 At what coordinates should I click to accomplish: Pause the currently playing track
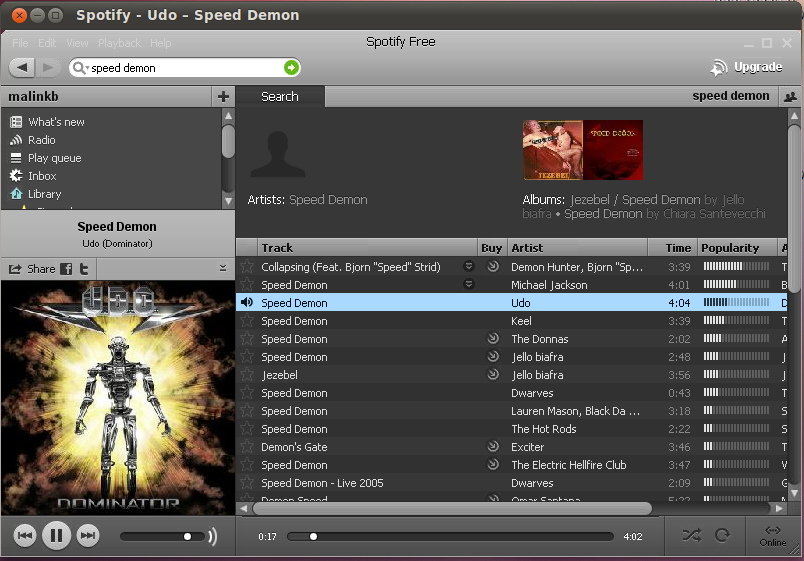point(56,536)
